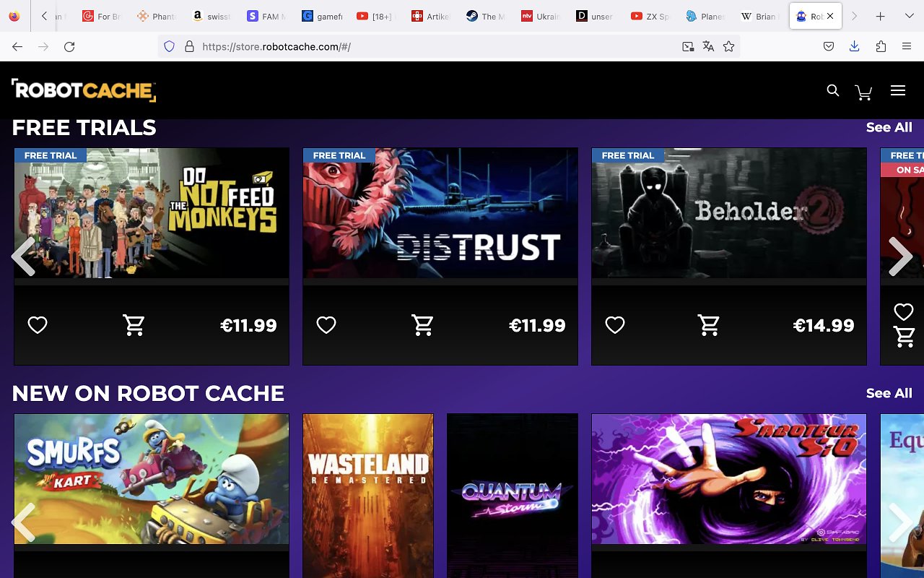Viewport: 924px width, 578px height.
Task: Open the browser downloads panel
Action: (x=855, y=46)
